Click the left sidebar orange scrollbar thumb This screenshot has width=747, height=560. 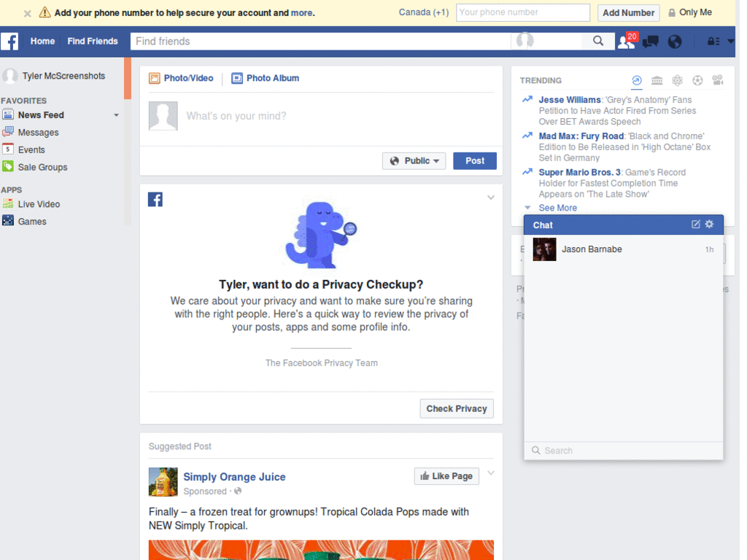pos(127,78)
